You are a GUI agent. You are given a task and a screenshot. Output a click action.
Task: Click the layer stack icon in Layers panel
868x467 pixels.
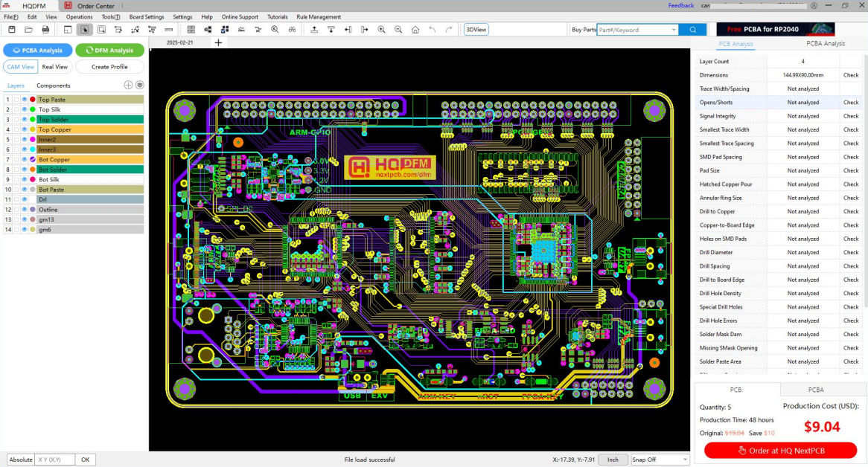139,86
